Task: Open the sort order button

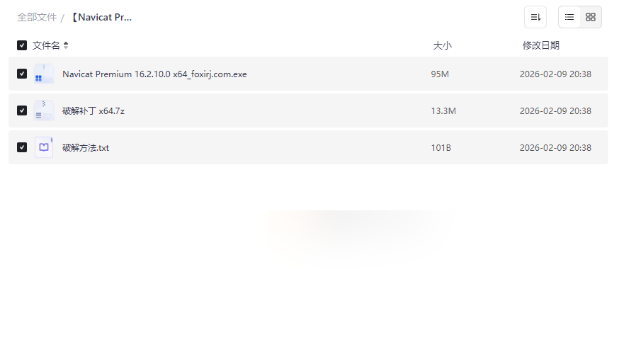Action: (x=535, y=17)
